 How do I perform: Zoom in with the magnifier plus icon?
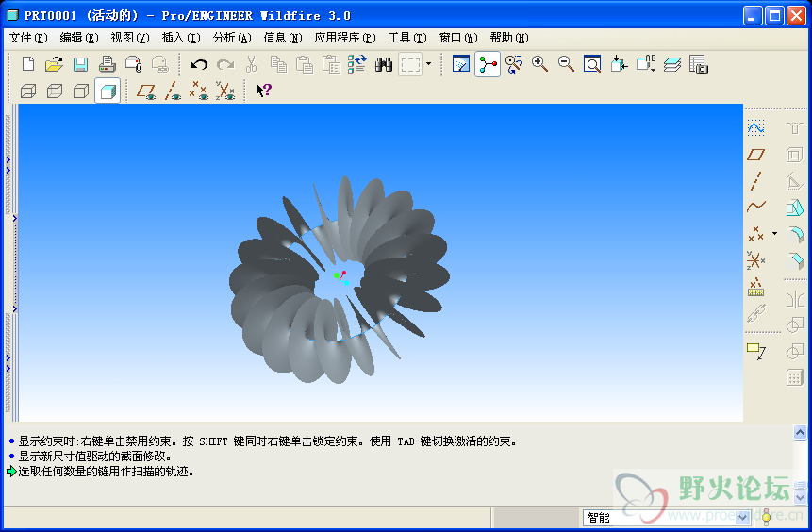point(539,64)
